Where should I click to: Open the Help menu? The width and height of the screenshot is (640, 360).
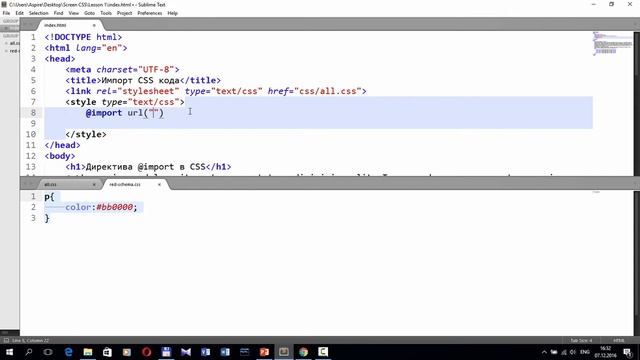point(172,13)
